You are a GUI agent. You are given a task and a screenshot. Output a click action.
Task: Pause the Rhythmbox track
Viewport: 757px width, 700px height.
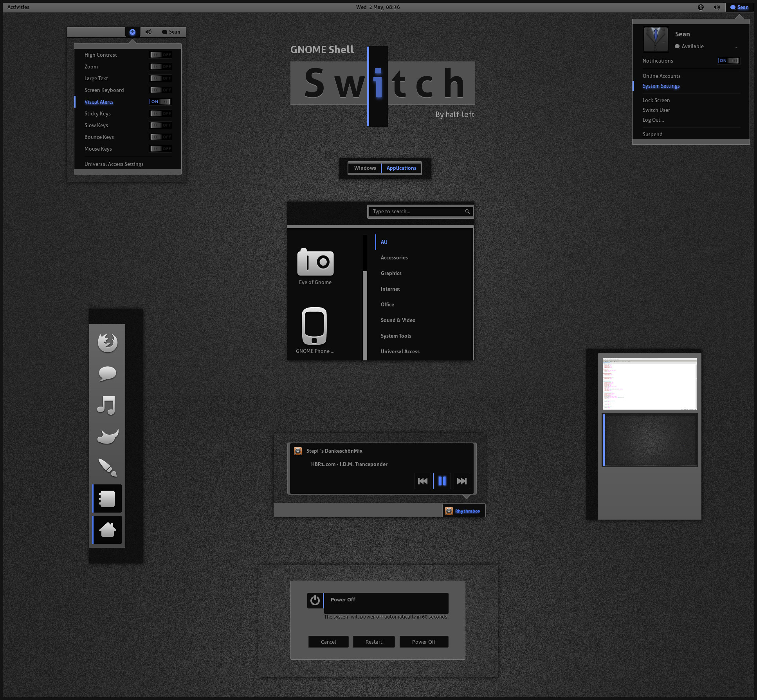[x=442, y=481]
